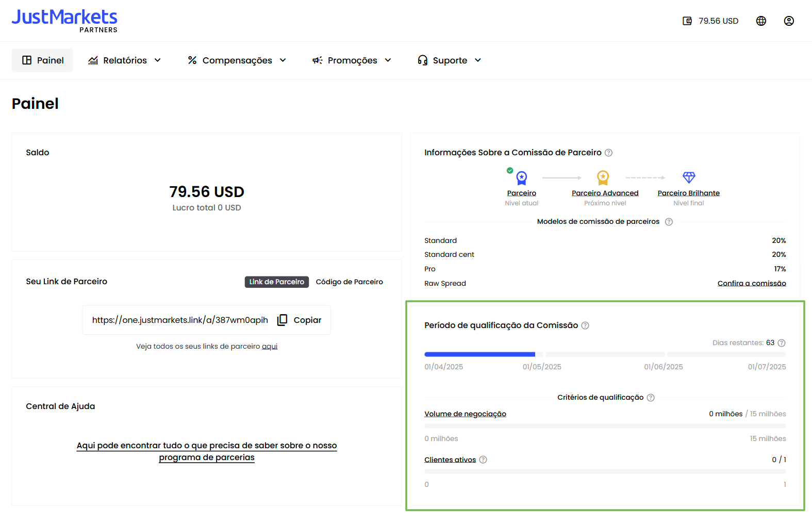Click the Volume de negociação progress bar
812x522 pixels.
tap(605, 426)
